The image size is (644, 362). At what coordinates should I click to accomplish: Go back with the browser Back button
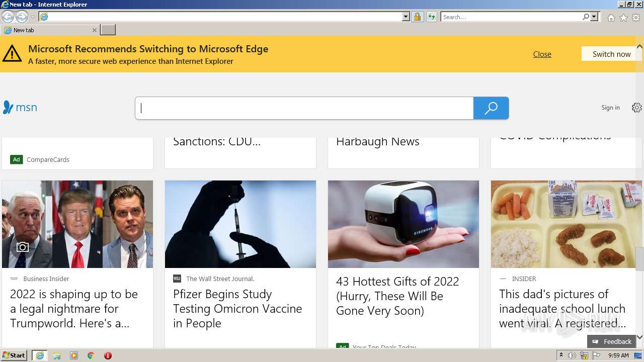coord(8,17)
